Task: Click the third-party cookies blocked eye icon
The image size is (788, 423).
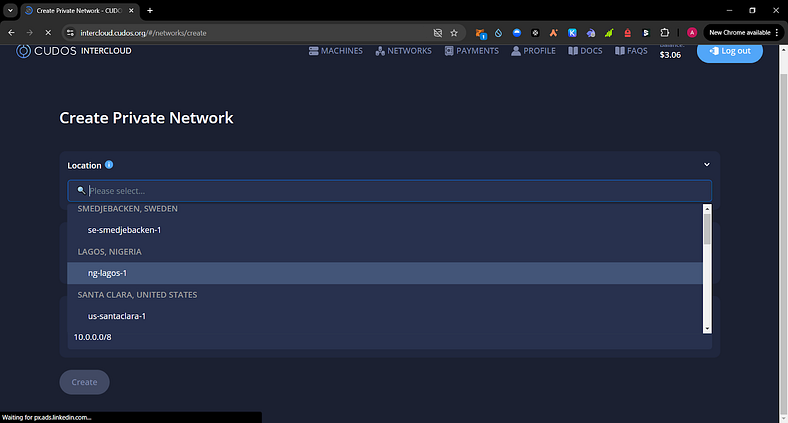Action: click(x=438, y=33)
